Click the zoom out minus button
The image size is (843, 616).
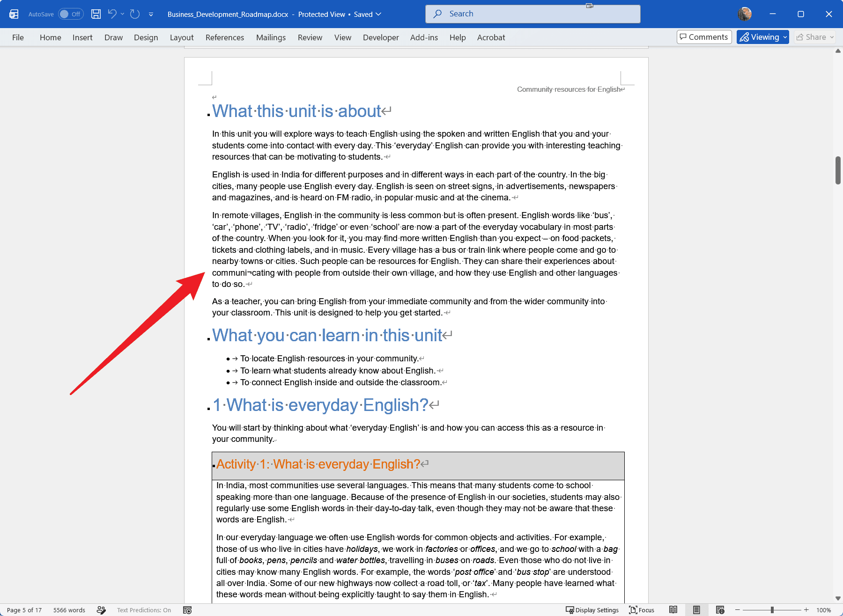[738, 610]
